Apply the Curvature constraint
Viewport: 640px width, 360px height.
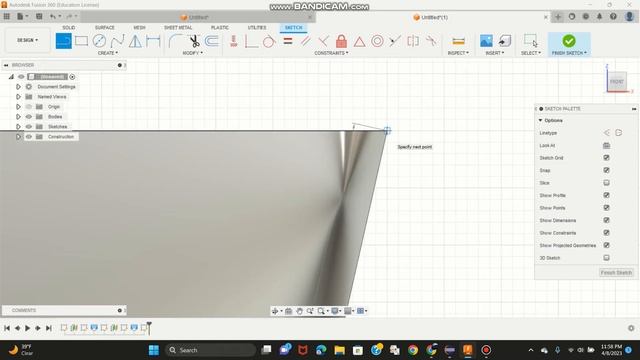[431, 41]
